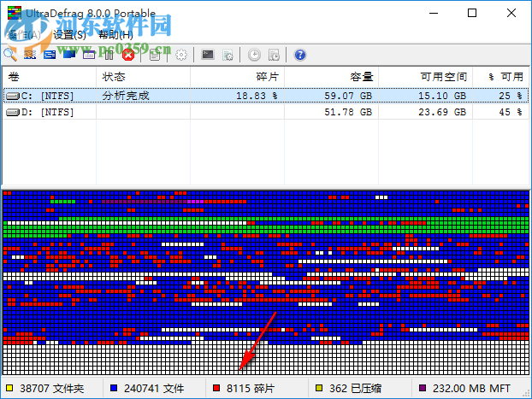Viewport: 532px width, 399px height.
Task: Click the 18.83 % fragmentation value
Action: pyautogui.click(x=257, y=96)
